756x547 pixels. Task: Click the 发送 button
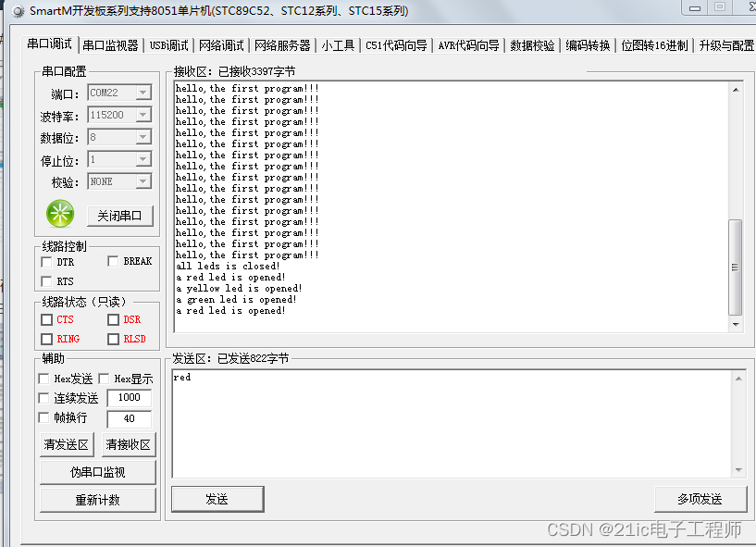click(x=217, y=499)
